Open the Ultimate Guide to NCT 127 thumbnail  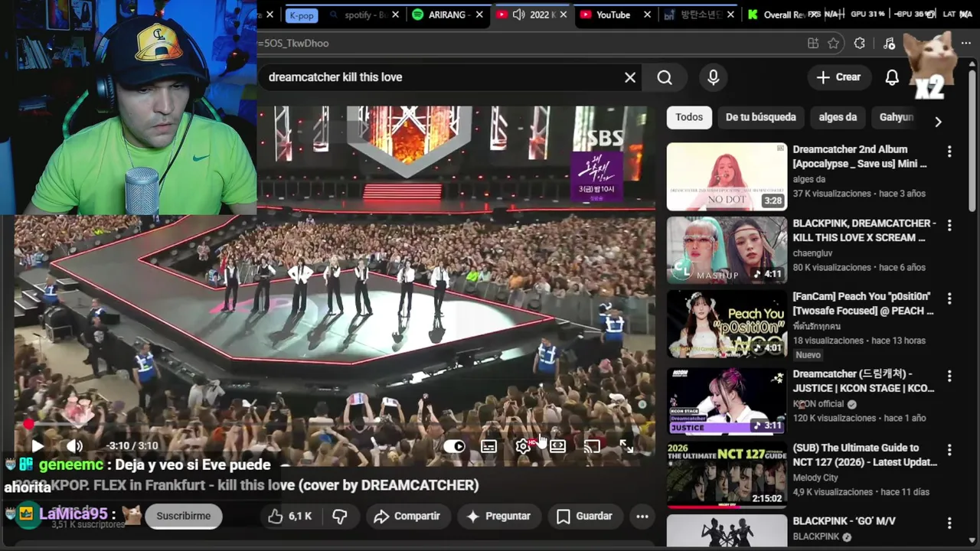727,474
